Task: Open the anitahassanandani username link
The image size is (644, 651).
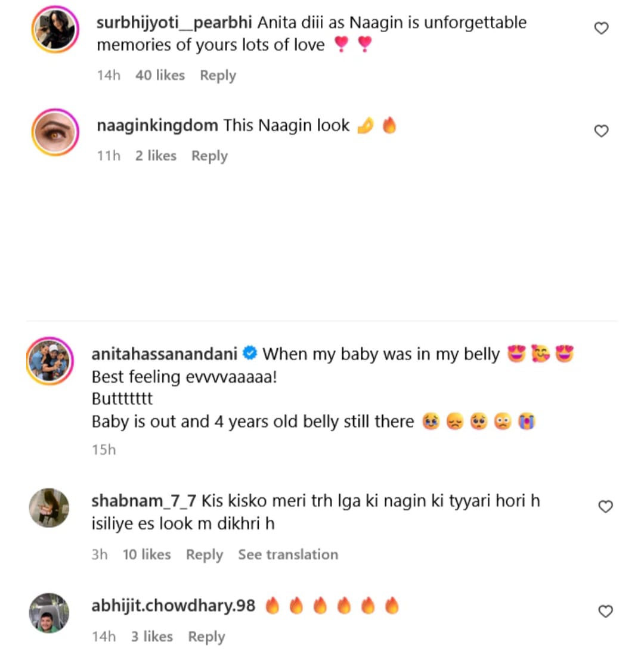Action: [165, 354]
